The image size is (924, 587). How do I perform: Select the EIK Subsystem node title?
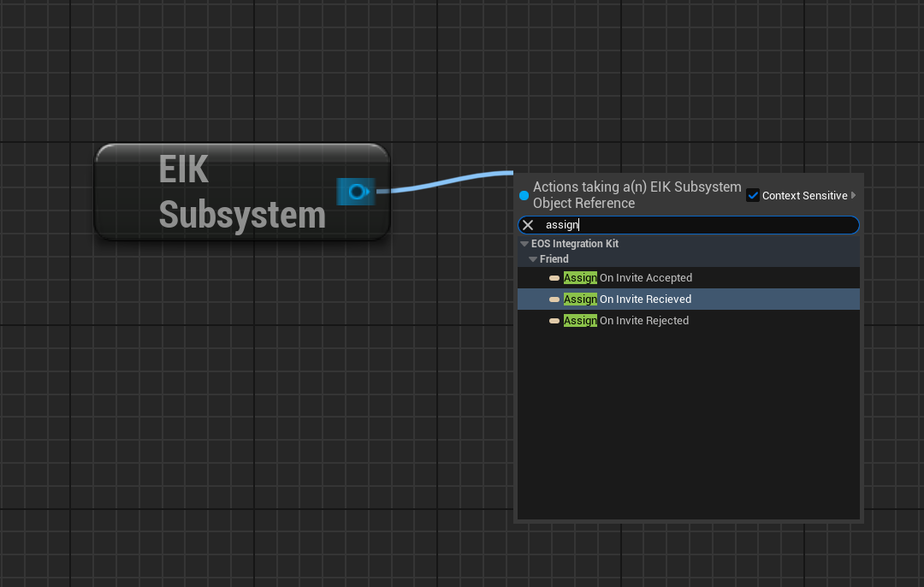click(241, 192)
